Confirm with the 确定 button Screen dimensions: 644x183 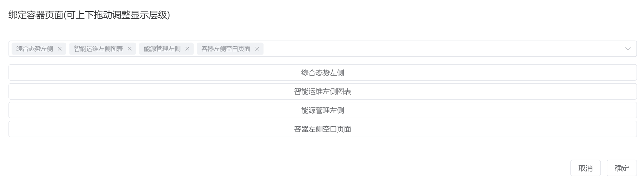tap(622, 168)
